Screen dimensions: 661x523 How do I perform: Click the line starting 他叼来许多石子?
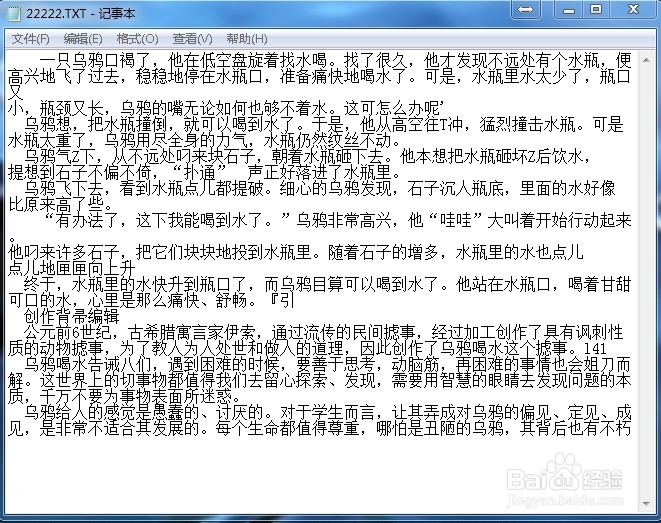pos(296,253)
